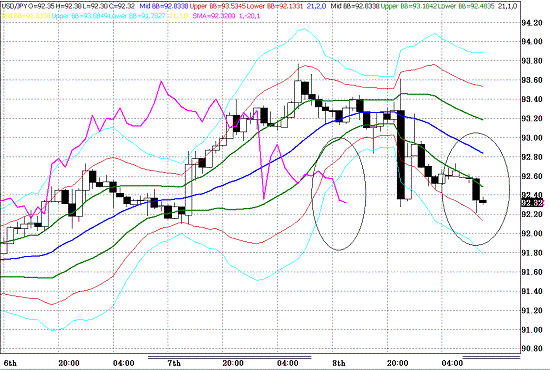Select the green Lower BB=92.4835 label
Image resolution: width=550 pixels, height=370 pixels.
(x=466, y=6)
